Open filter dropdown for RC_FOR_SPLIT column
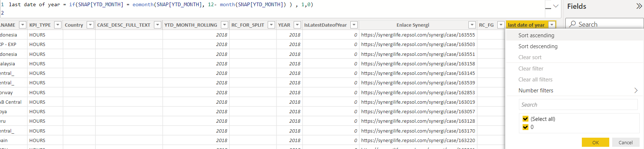 (271, 25)
